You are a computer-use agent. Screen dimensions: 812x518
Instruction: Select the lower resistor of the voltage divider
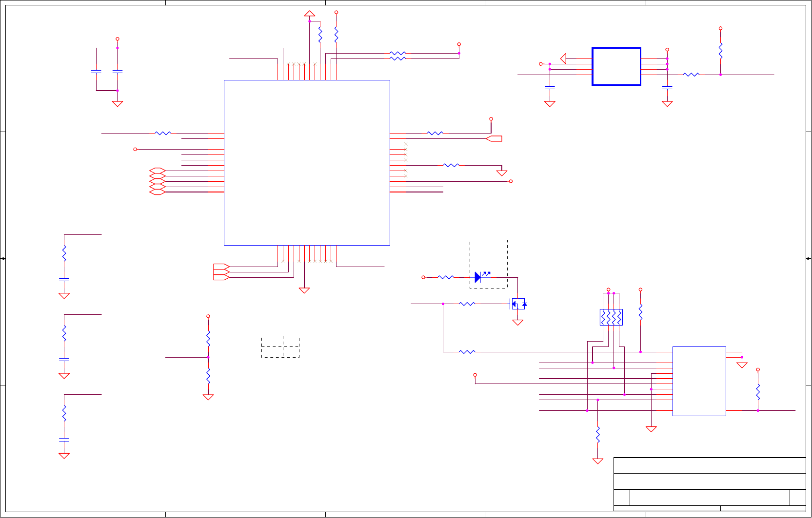click(x=208, y=376)
